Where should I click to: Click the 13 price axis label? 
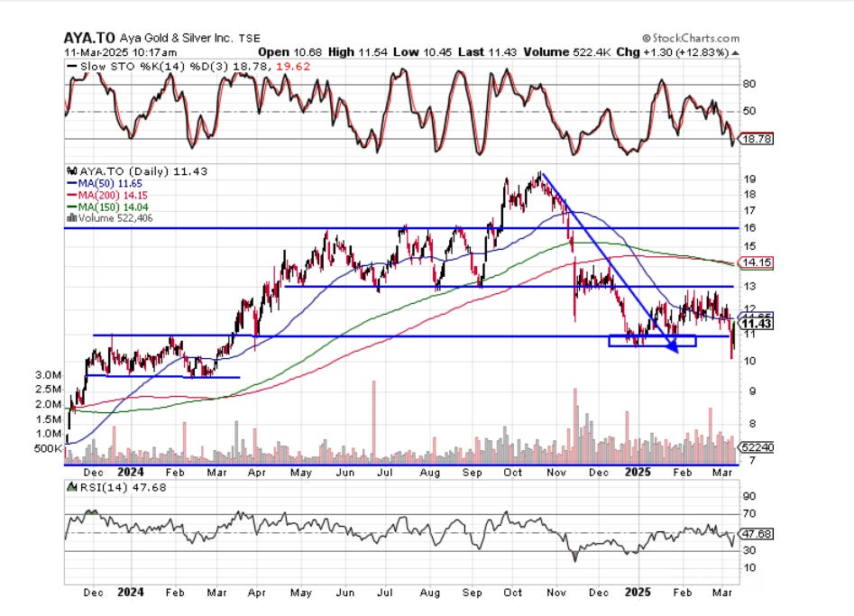pyautogui.click(x=749, y=286)
